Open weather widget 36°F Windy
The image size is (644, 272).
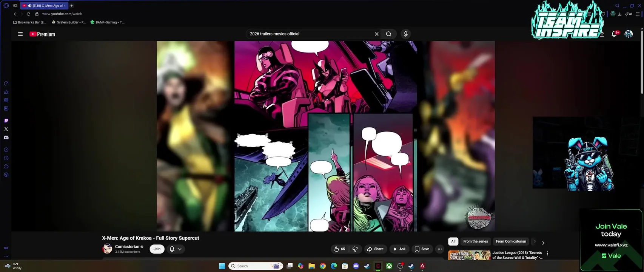click(13, 266)
